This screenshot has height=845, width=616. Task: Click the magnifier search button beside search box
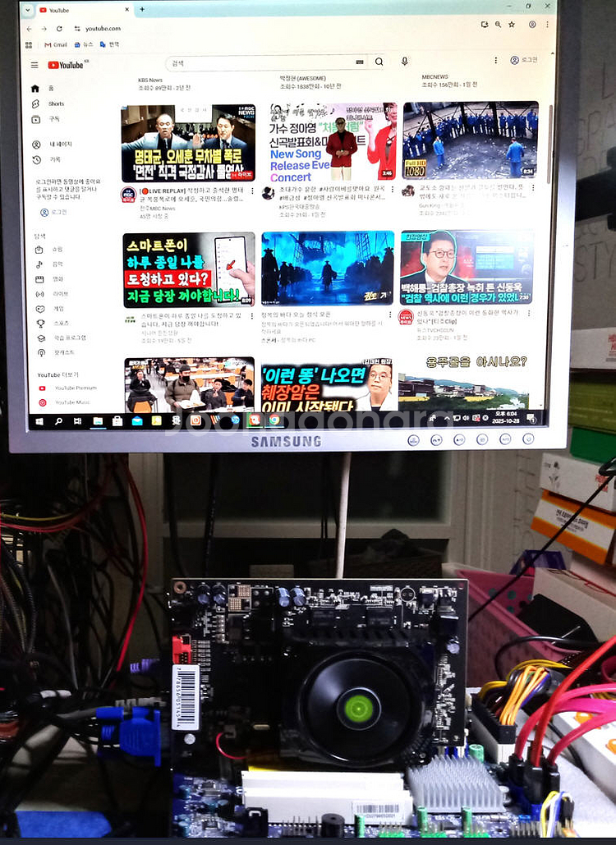point(379,62)
